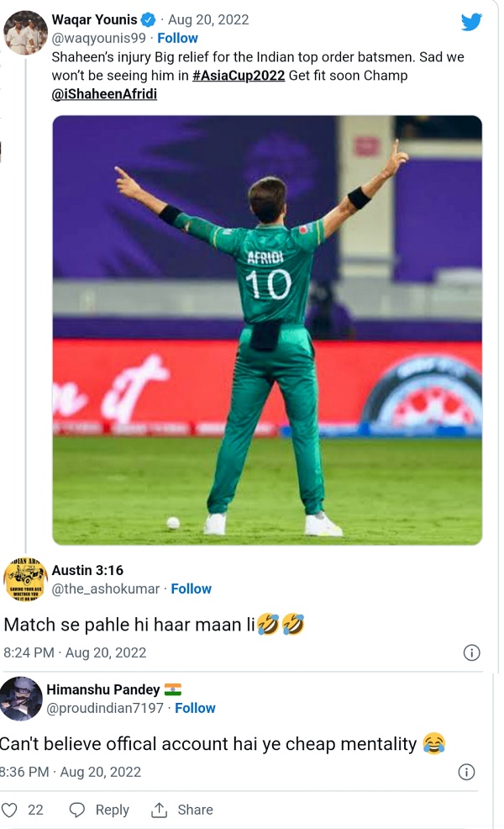Open Austin 3:16 profile avatar
The image size is (504, 829).
[25, 579]
